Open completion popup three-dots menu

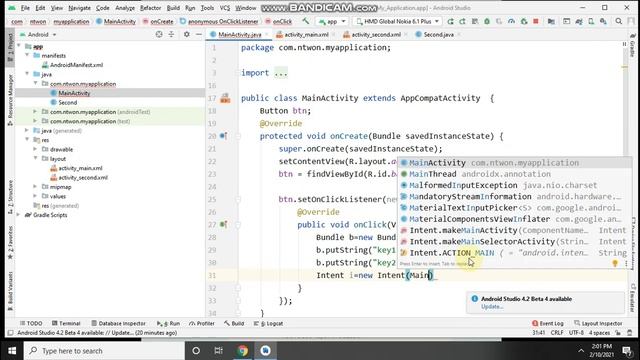coord(627,264)
